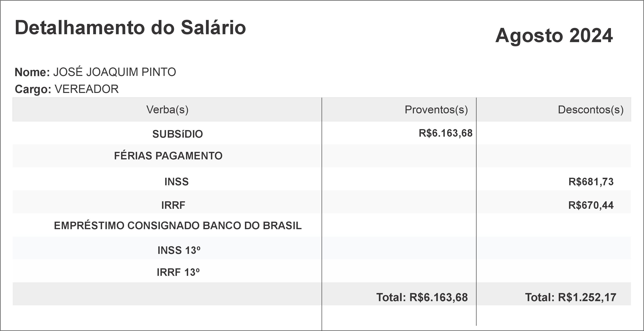The height and width of the screenshot is (331, 644).
Task: Click the "Descontos(s)" column header
Action: [591, 110]
